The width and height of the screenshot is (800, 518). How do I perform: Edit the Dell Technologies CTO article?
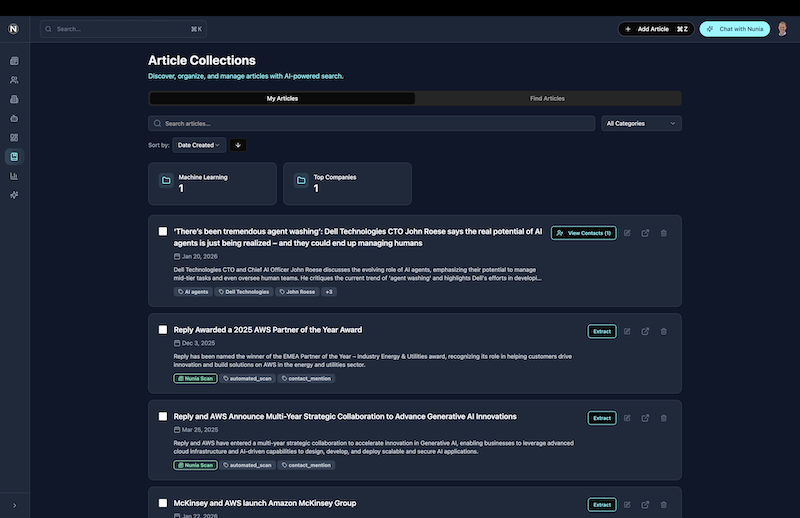coord(627,233)
